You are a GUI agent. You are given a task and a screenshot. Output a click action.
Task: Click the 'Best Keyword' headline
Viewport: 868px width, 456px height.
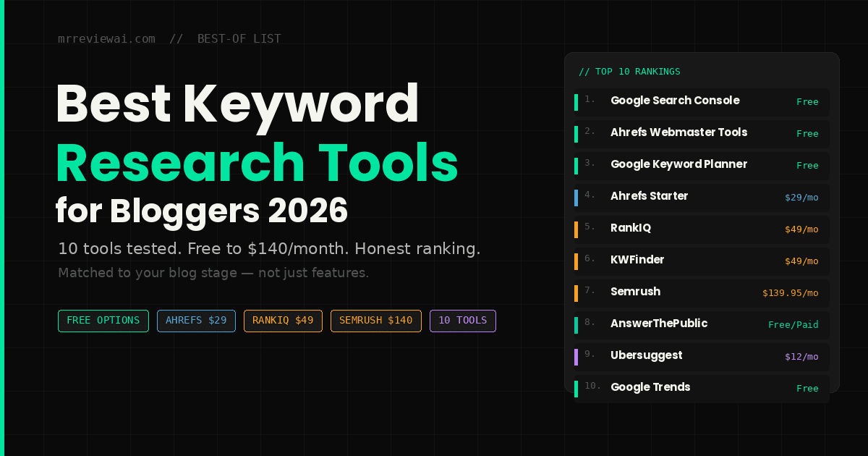237,106
